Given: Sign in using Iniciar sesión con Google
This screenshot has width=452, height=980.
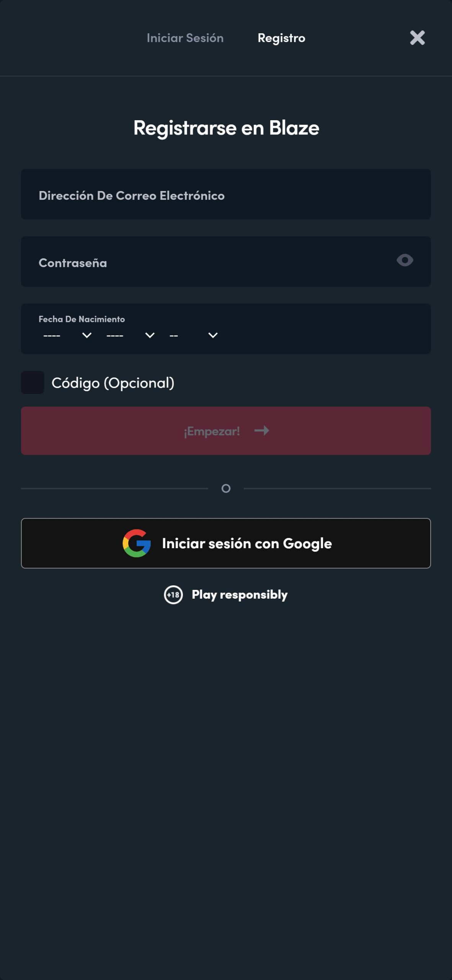Looking at the screenshot, I should [226, 543].
